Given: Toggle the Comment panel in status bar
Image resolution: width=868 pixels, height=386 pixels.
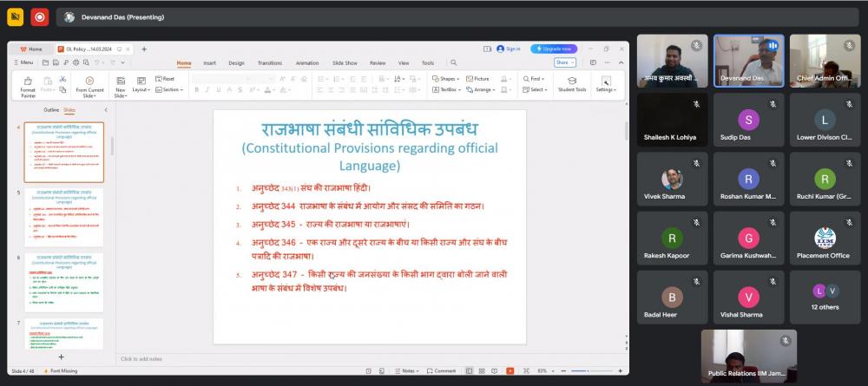Looking at the screenshot, I should click(x=441, y=370).
